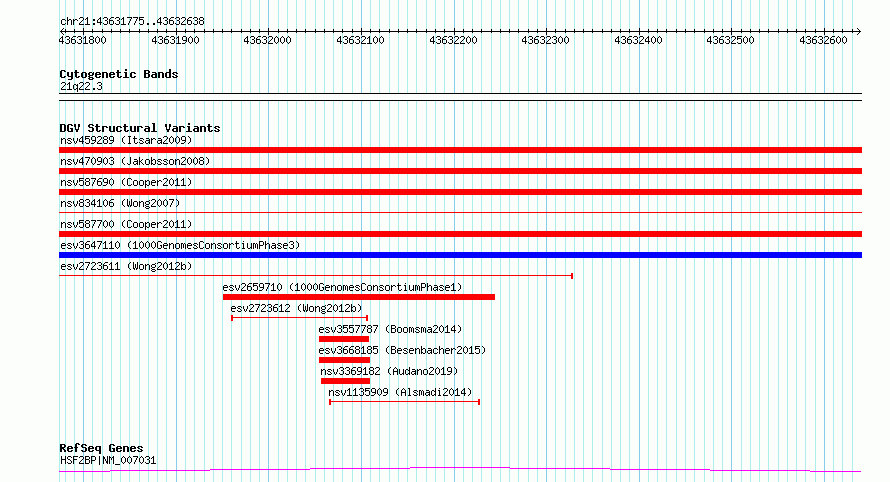
Task: Click the red bar under nsv470903
Action: tap(460, 171)
